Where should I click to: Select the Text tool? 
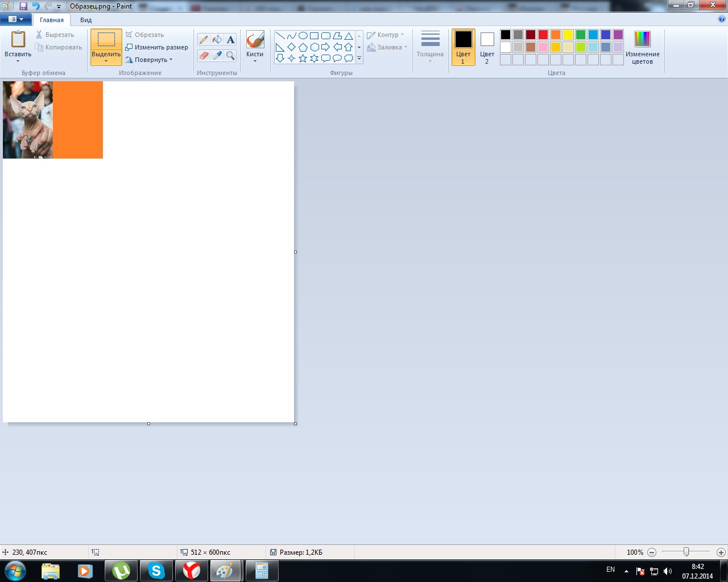[x=230, y=39]
